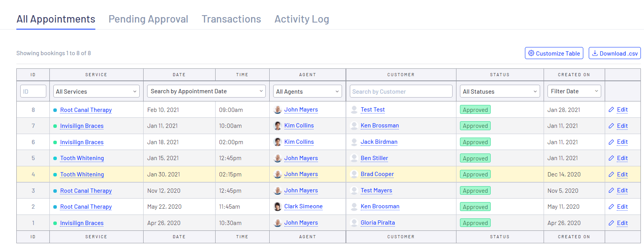Click the Customize Table button
The height and width of the screenshot is (246, 644).
point(554,53)
